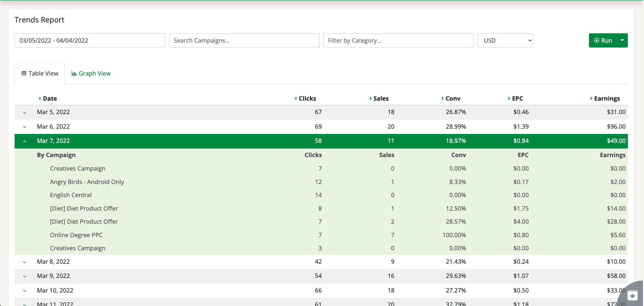
Task: Switch to the Graph View tab
Action: click(91, 74)
